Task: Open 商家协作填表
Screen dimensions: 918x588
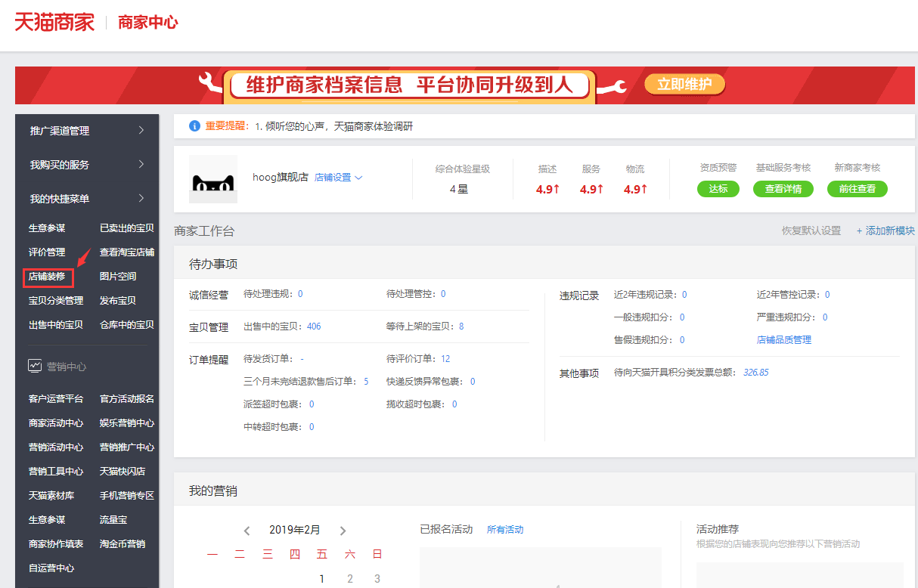Action: (56, 544)
